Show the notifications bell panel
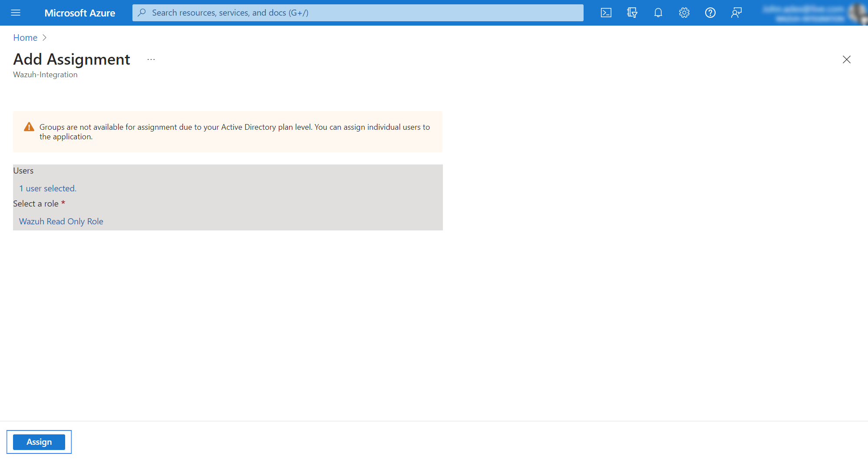 (658, 13)
